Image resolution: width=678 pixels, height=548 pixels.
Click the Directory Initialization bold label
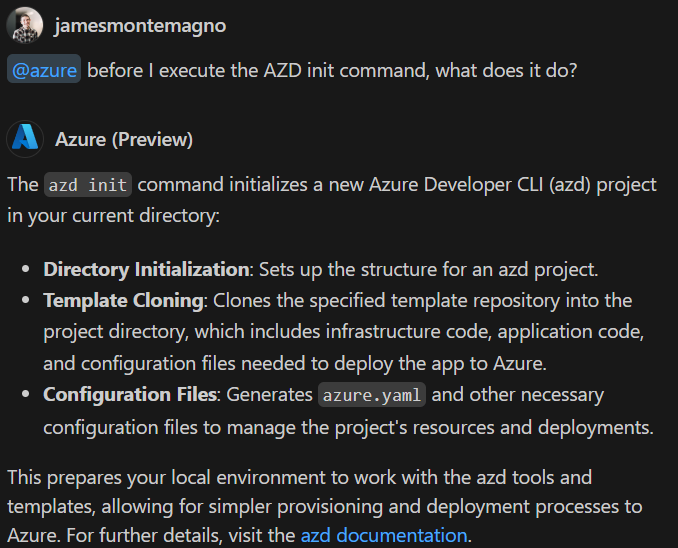coord(146,269)
